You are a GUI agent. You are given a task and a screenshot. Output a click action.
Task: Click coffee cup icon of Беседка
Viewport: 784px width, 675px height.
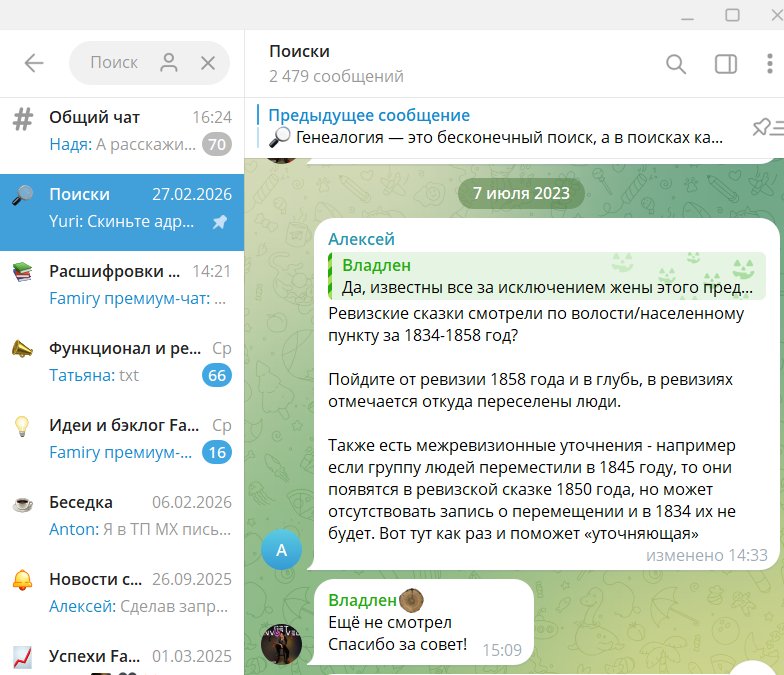coord(22,504)
